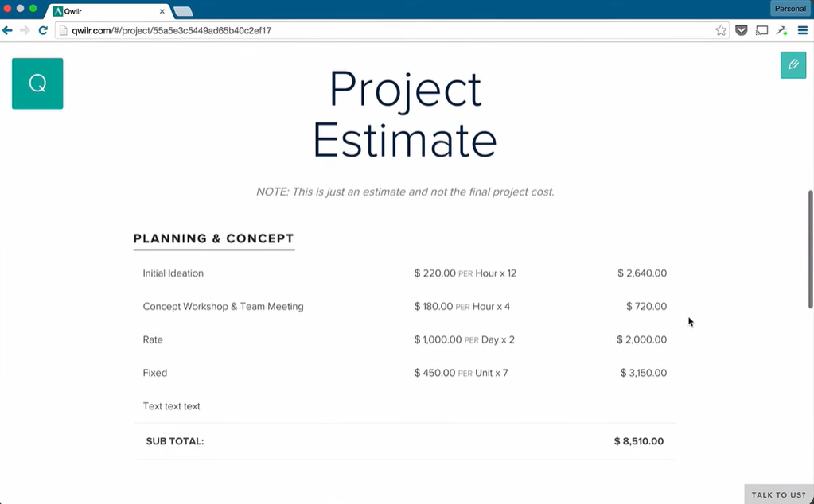
Task: Click the Chromecast icon in the toolbar
Action: click(x=761, y=29)
